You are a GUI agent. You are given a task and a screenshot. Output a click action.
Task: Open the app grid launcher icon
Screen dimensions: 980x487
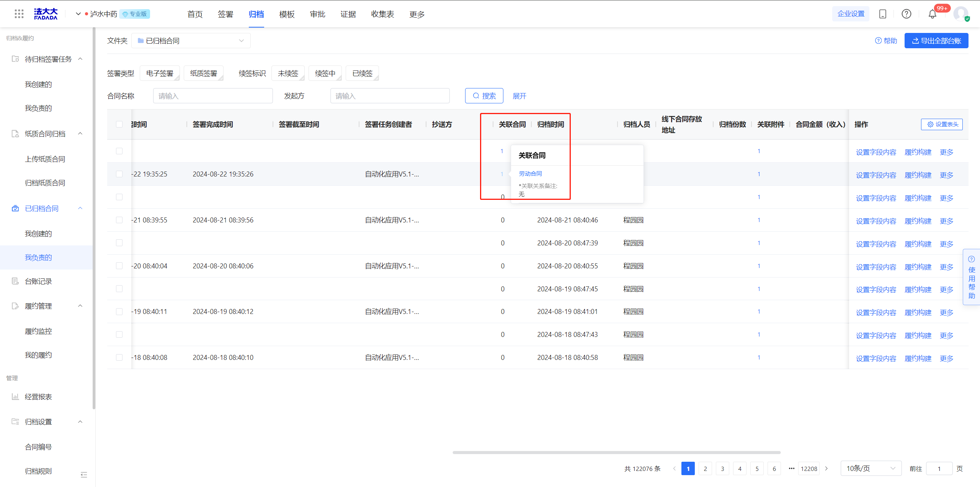[x=19, y=14]
